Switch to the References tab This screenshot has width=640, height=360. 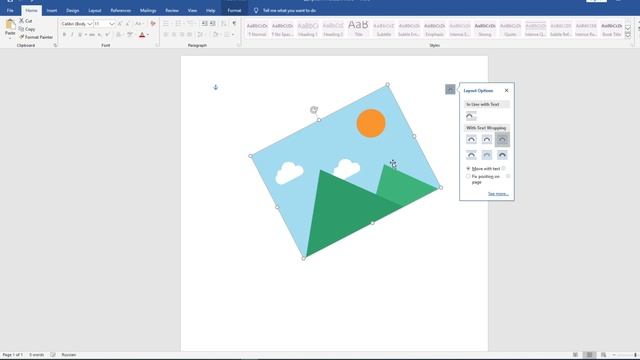point(121,10)
